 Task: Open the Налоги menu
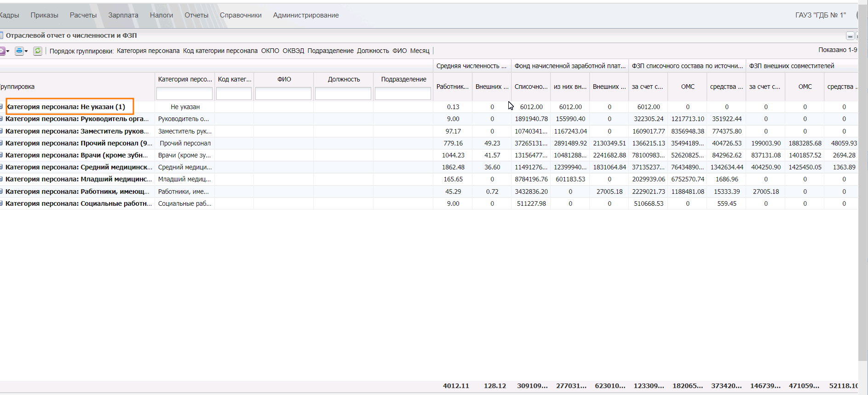tap(161, 15)
